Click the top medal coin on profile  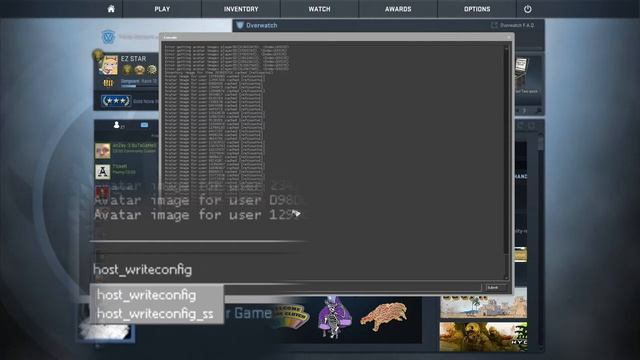point(98,54)
